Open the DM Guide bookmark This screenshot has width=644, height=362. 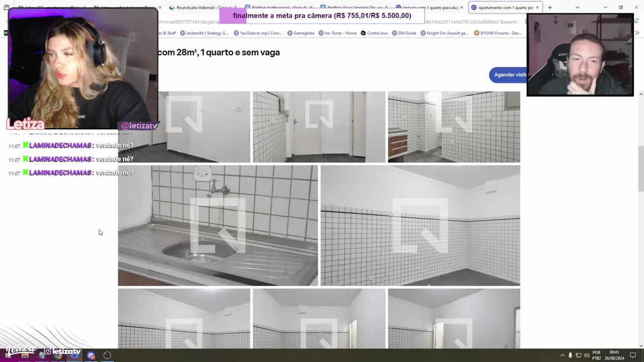[404, 33]
